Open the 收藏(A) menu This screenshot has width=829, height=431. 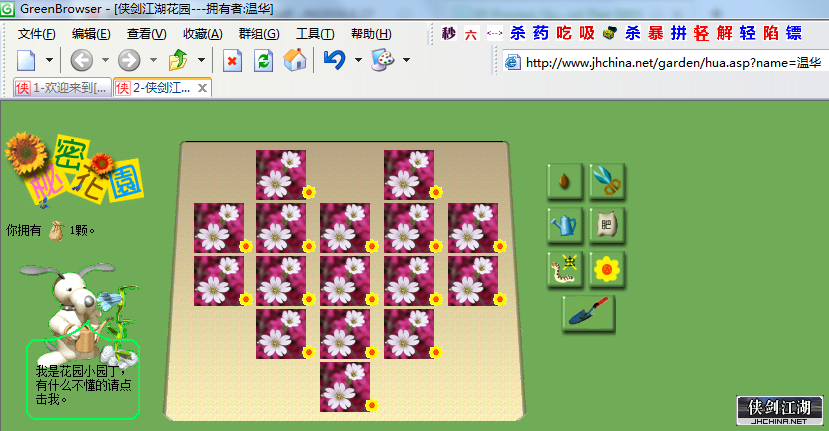point(202,34)
